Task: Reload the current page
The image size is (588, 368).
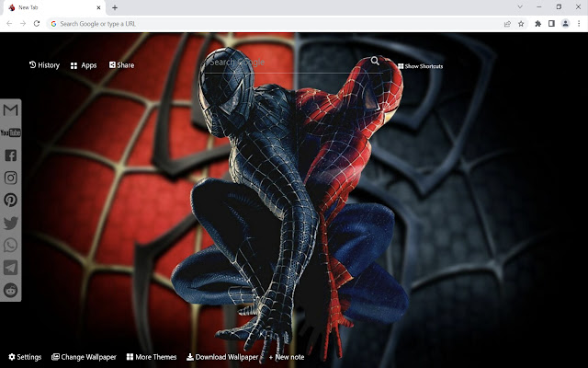Action: (x=37, y=24)
